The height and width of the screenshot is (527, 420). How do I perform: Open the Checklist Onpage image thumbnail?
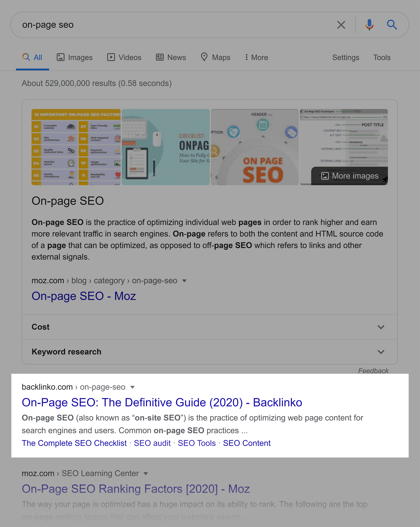166,147
